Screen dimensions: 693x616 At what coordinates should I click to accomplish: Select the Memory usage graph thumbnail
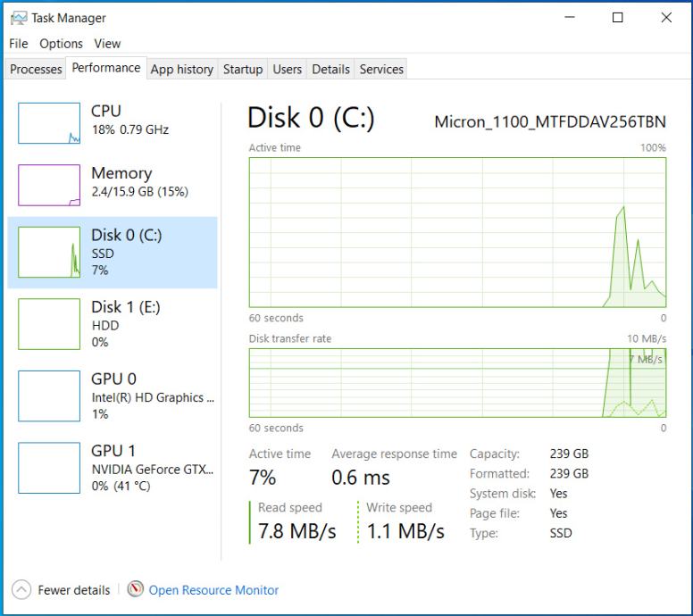tap(49, 185)
